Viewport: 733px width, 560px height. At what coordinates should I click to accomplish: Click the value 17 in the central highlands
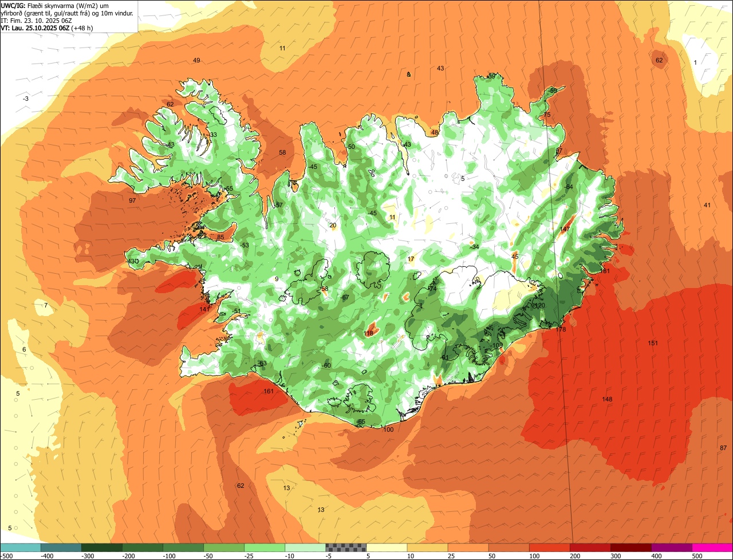(x=411, y=259)
